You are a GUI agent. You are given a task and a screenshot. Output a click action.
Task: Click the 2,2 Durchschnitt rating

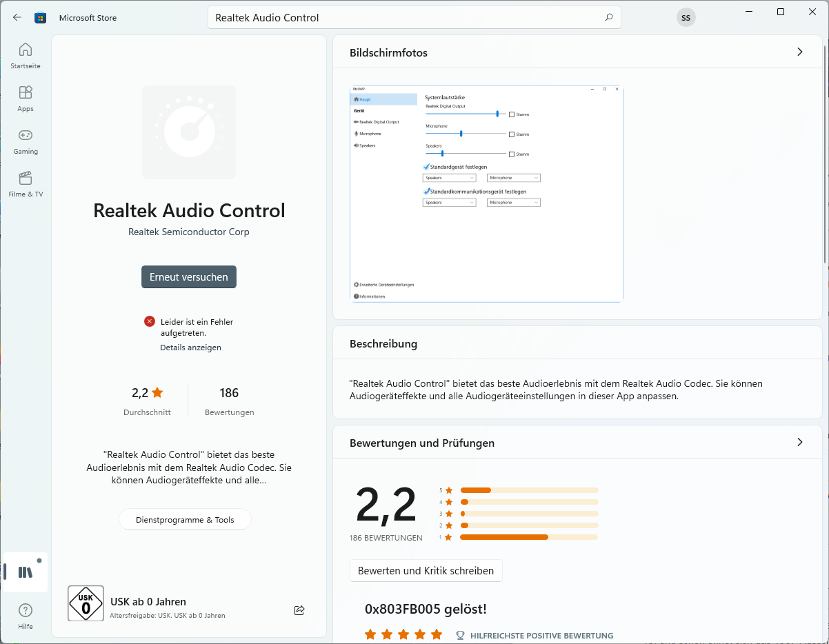pyautogui.click(x=147, y=401)
